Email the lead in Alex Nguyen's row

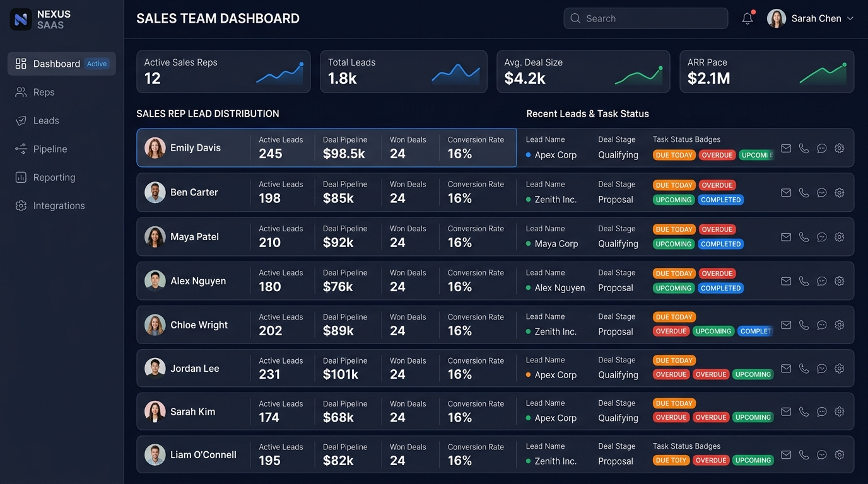pyautogui.click(x=786, y=281)
